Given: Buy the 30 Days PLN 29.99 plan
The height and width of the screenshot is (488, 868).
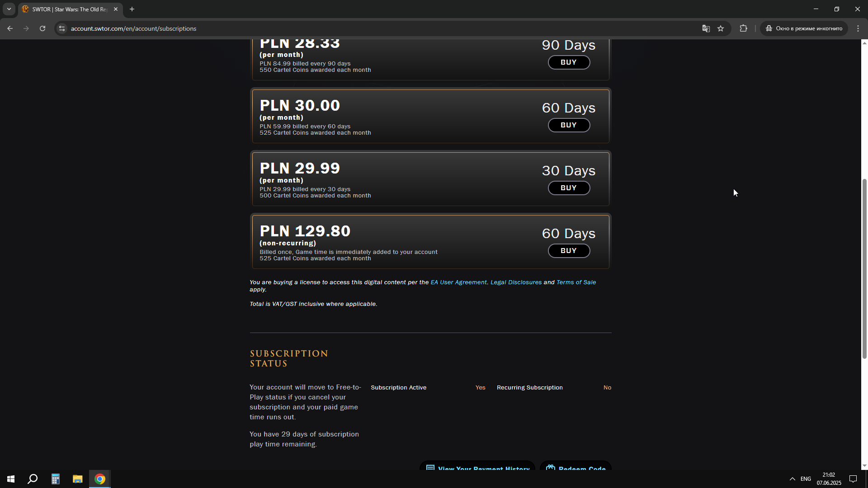Looking at the screenshot, I should click(569, 188).
